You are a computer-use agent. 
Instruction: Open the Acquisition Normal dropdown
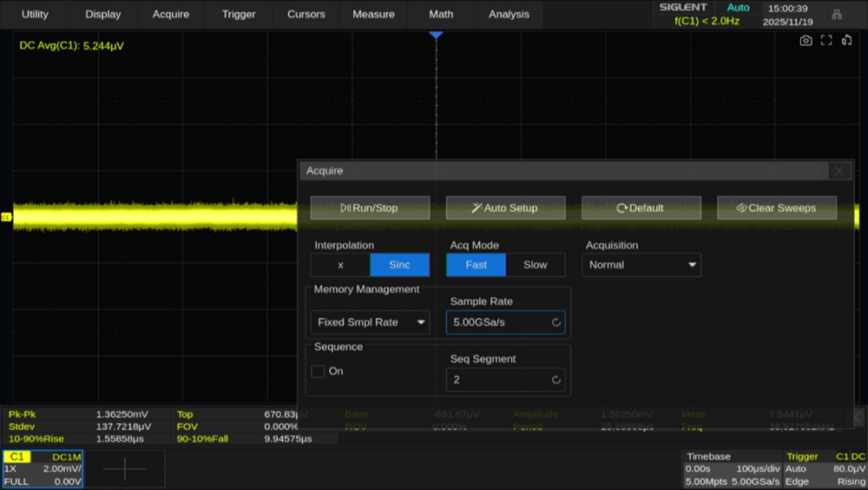pyautogui.click(x=642, y=265)
